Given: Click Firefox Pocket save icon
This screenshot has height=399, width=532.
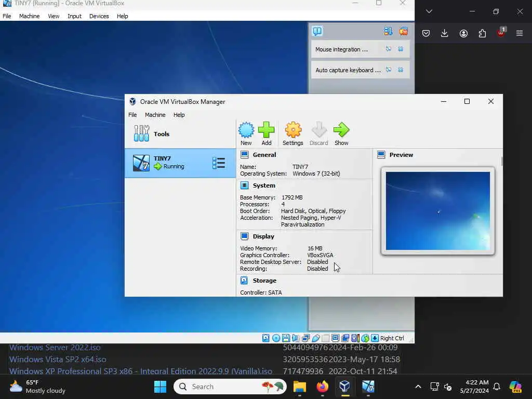Looking at the screenshot, I should (426, 33).
